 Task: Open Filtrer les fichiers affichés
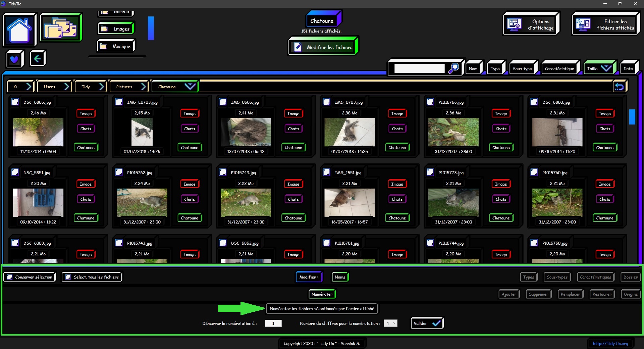pos(605,24)
